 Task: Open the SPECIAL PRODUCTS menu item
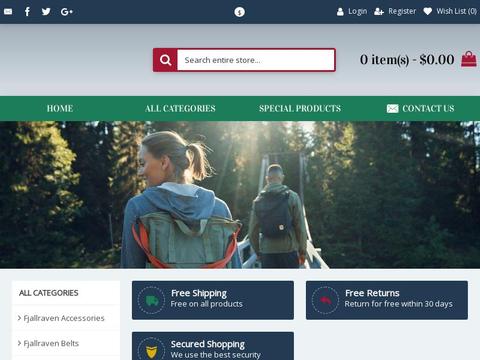pyautogui.click(x=300, y=108)
